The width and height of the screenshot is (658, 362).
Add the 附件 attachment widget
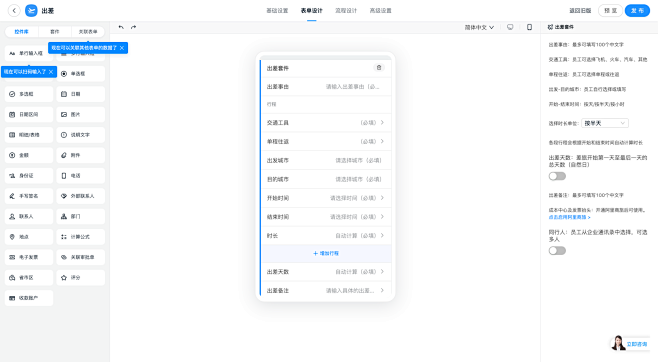[81, 155]
